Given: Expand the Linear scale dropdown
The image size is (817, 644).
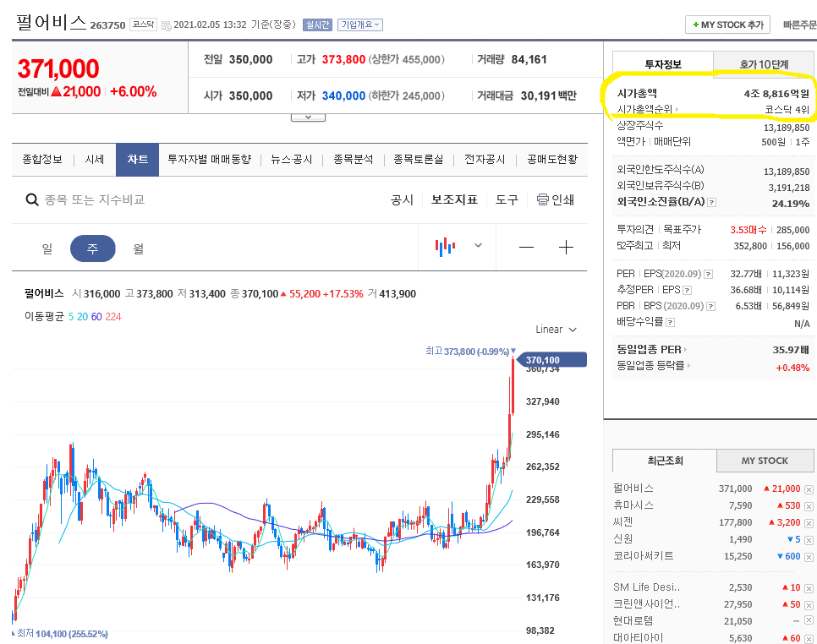Looking at the screenshot, I should 556,330.
